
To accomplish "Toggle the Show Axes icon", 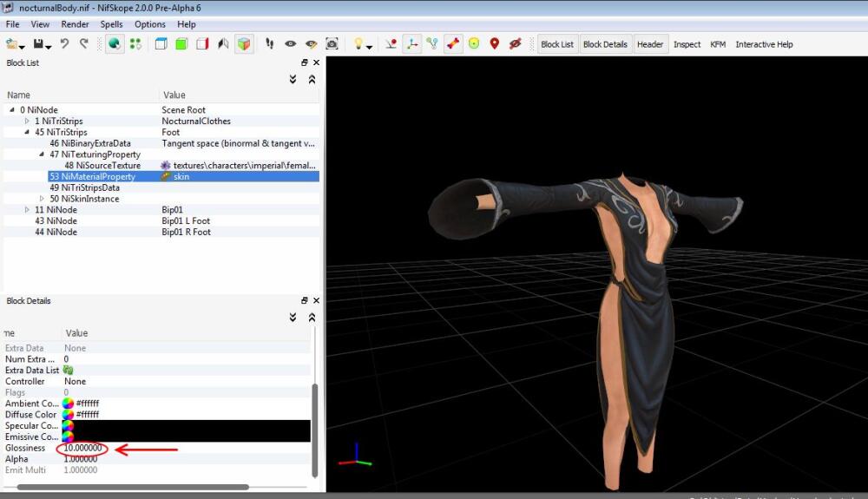I will [411, 43].
